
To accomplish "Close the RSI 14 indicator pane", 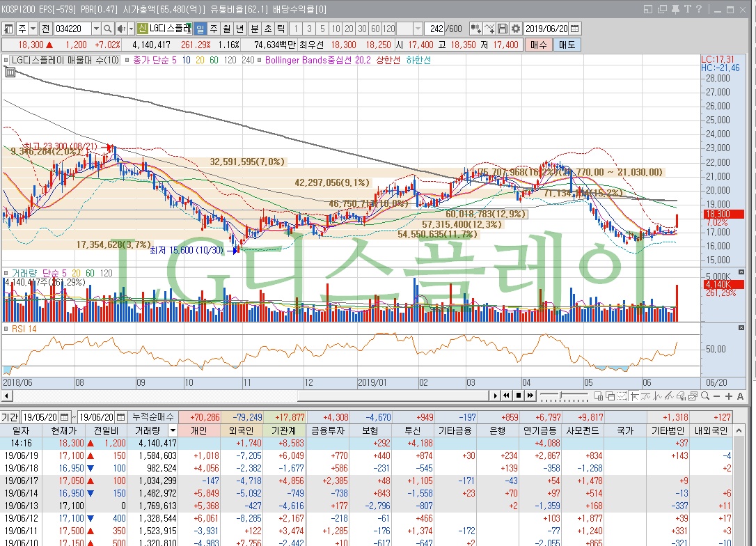I will pos(741,328).
